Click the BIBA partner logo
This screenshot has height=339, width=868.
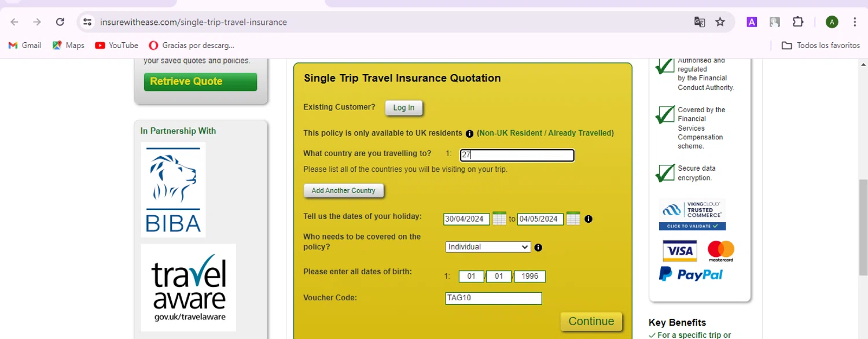[173, 190]
